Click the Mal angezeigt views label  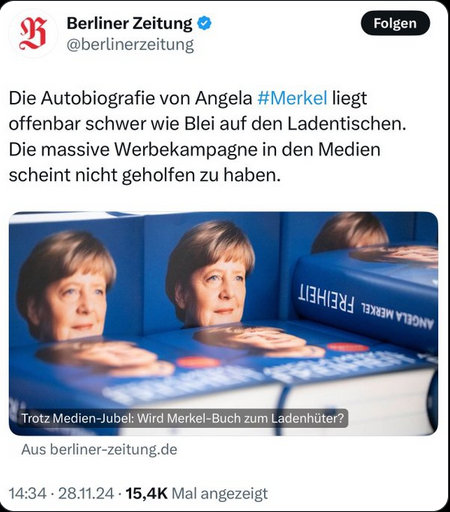220,494
